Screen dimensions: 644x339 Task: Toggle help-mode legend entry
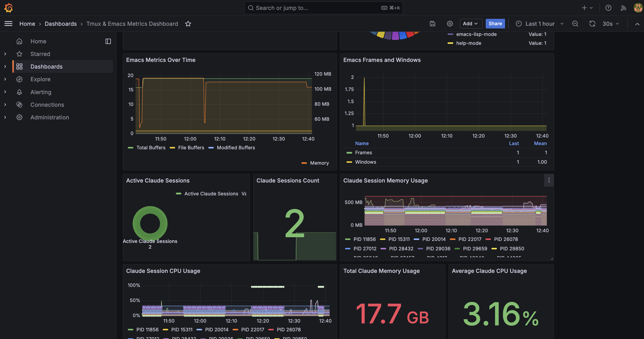tap(468, 43)
